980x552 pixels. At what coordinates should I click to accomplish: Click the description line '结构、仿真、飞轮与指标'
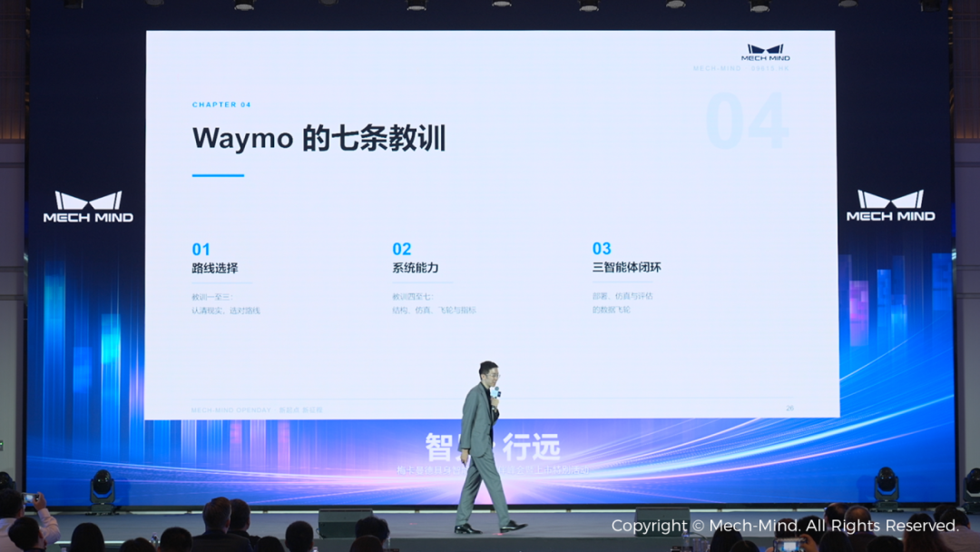point(434,310)
